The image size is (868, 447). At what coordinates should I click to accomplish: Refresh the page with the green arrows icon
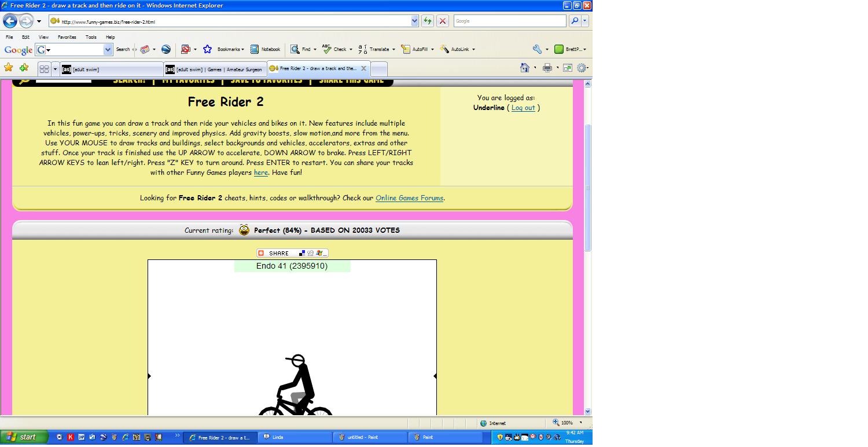pyautogui.click(x=428, y=21)
